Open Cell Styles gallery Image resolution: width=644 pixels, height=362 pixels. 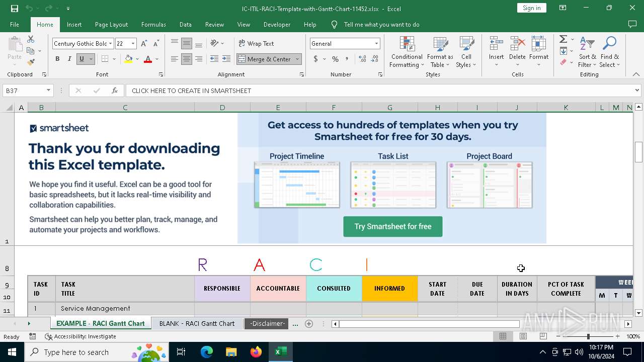466,52
